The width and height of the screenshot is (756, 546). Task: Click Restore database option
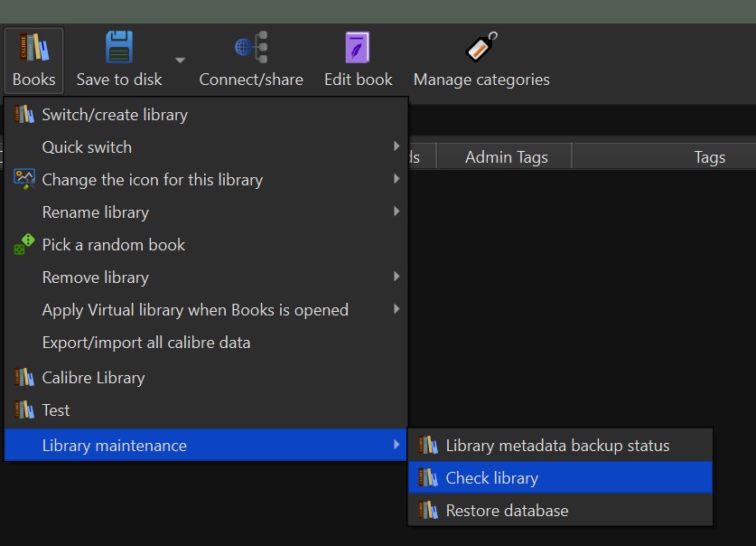click(x=507, y=511)
